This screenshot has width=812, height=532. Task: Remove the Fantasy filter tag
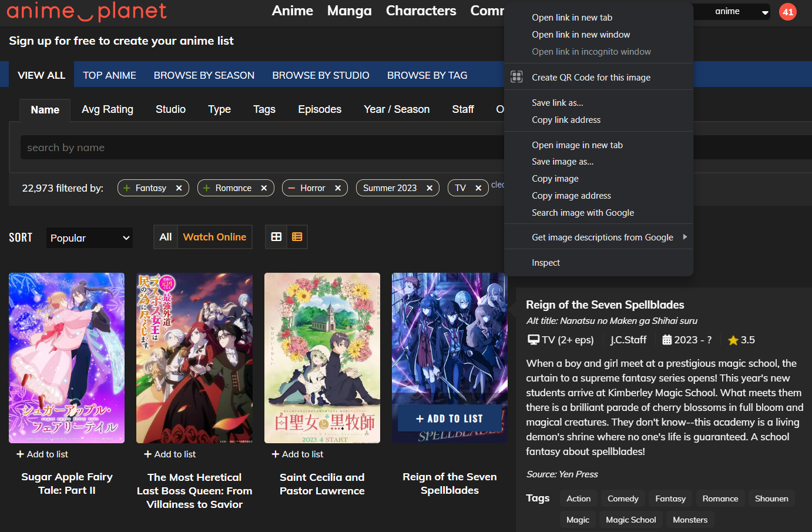(179, 188)
